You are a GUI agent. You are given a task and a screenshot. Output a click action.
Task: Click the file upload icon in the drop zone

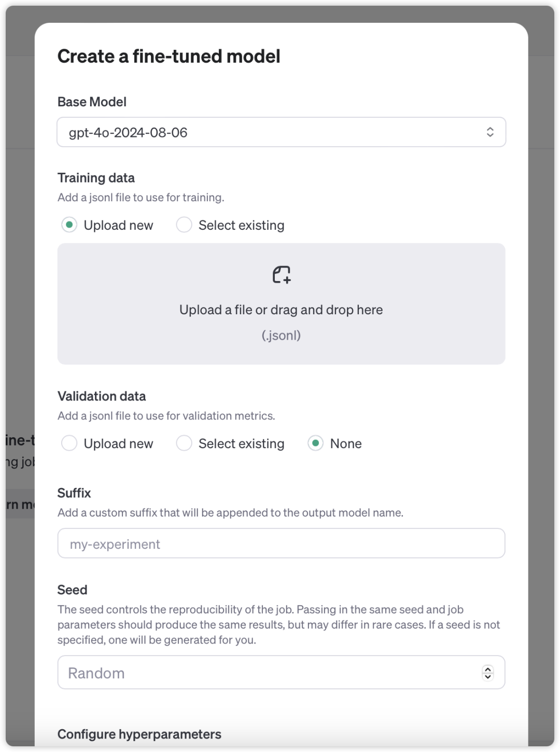(x=282, y=274)
